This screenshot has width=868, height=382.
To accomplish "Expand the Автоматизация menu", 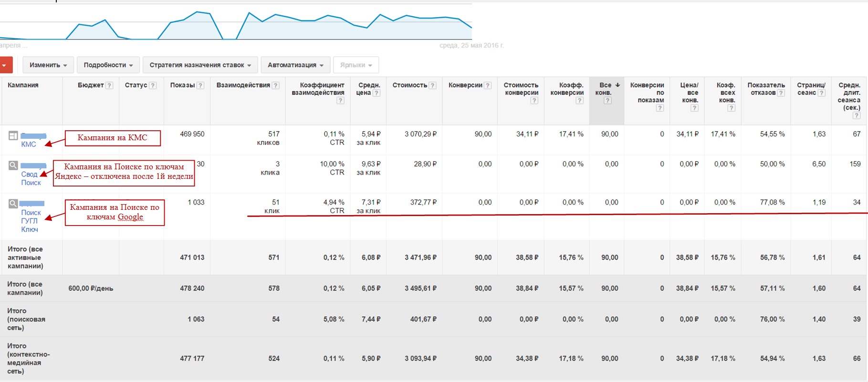I will tap(295, 65).
